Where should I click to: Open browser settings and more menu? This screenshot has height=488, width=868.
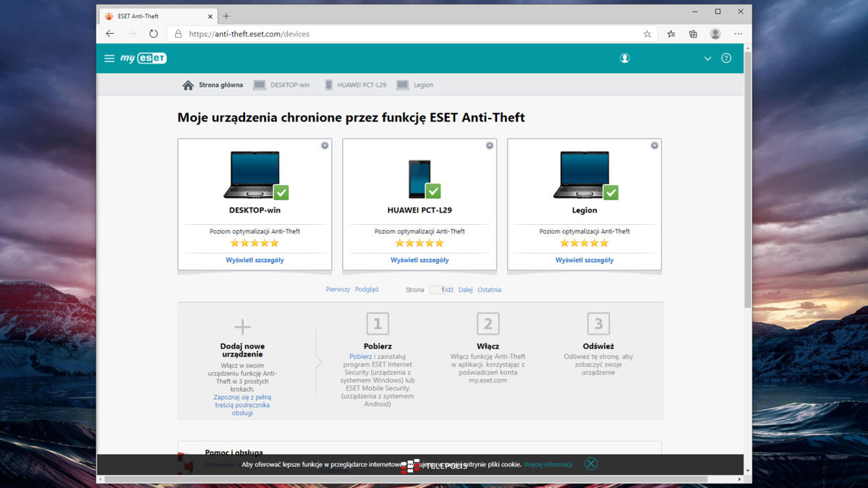click(738, 34)
